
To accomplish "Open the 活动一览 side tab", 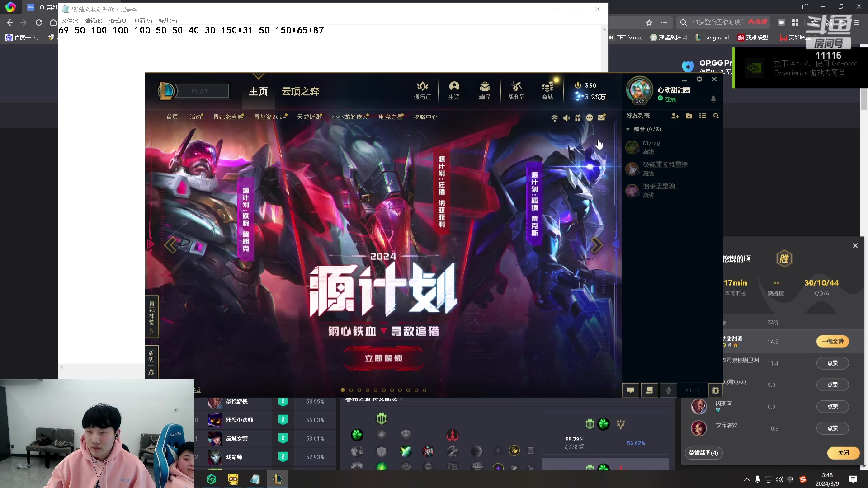I will tap(151, 362).
